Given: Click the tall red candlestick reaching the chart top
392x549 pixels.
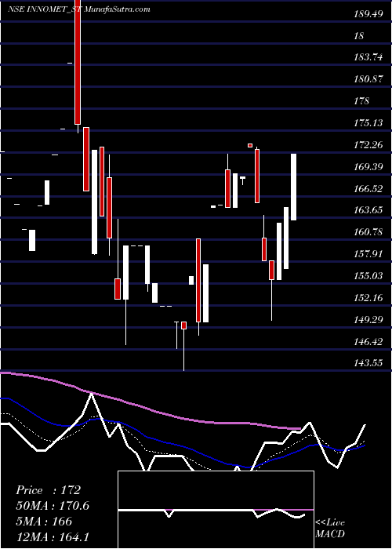Looking at the screenshot, I should click(x=78, y=62).
